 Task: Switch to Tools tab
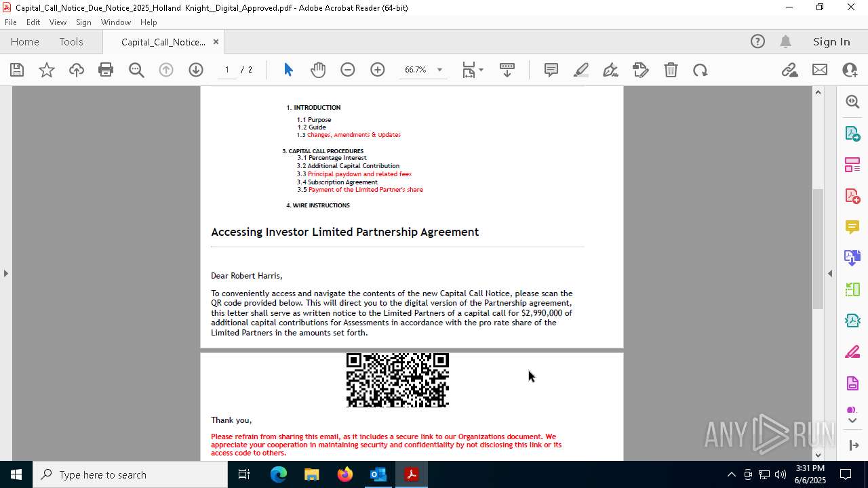tap(71, 42)
